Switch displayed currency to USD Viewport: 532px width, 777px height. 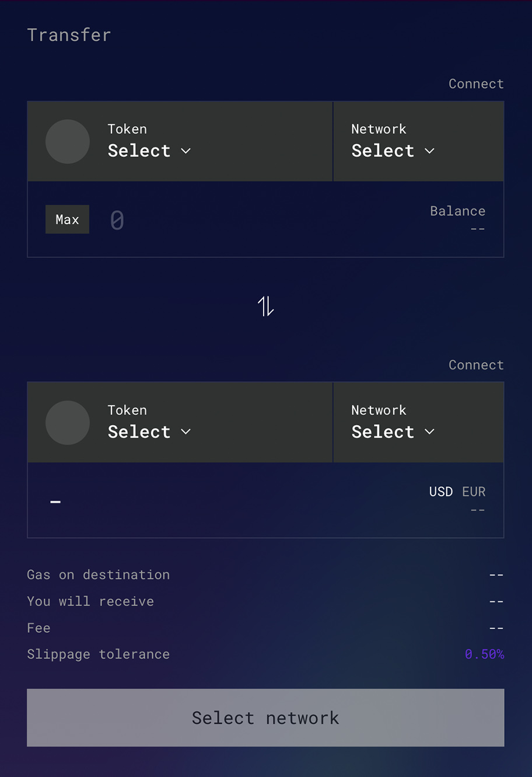441,492
